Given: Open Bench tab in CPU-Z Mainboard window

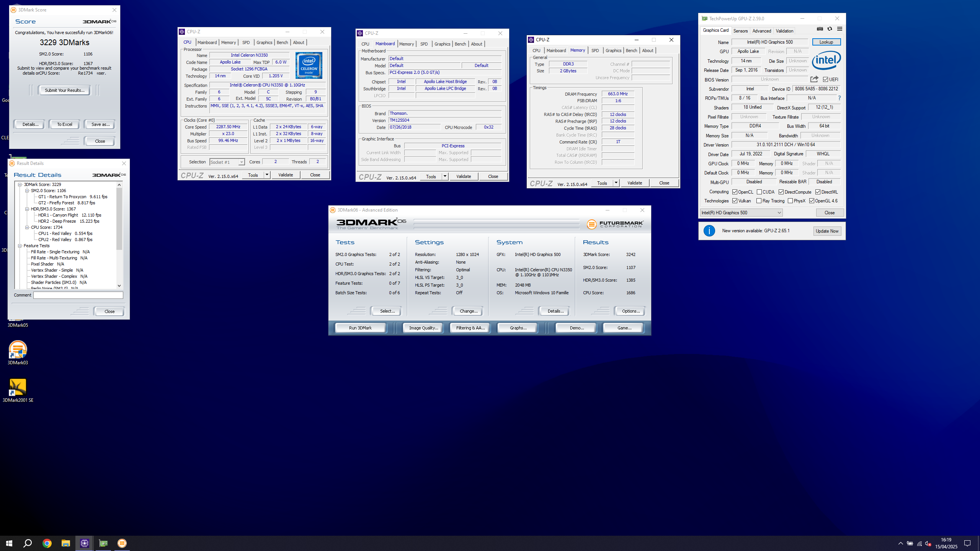Looking at the screenshot, I should [460, 44].
